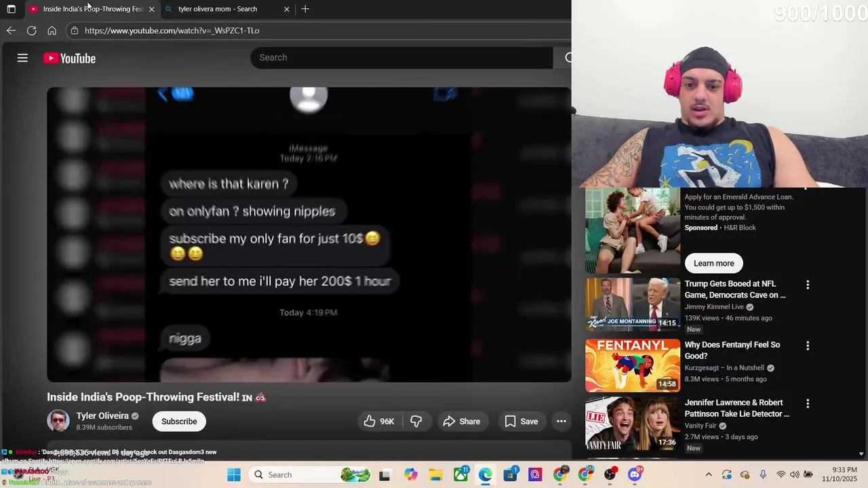Screen dimensions: 868x488
Task: Open the OBS Studio taskbar icon
Action: pyautogui.click(x=610, y=474)
